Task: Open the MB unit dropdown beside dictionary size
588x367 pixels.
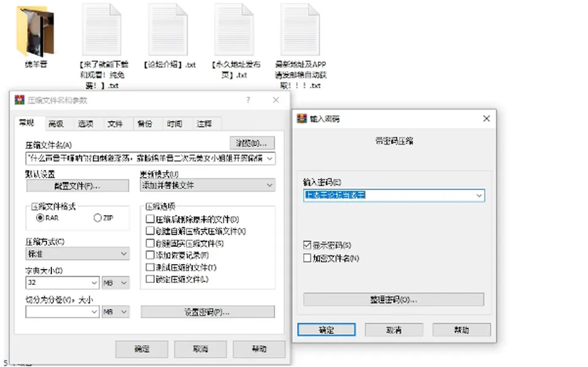Action: tap(116, 282)
